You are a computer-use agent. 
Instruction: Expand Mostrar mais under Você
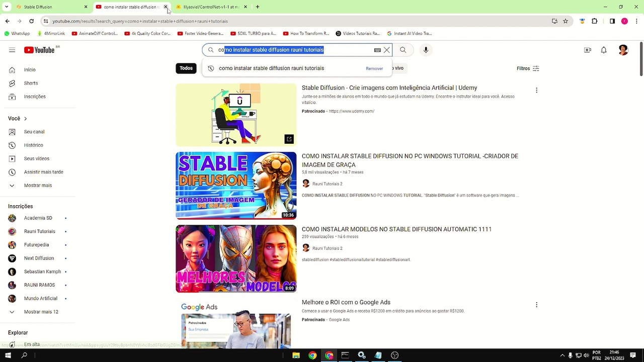[x=38, y=186]
